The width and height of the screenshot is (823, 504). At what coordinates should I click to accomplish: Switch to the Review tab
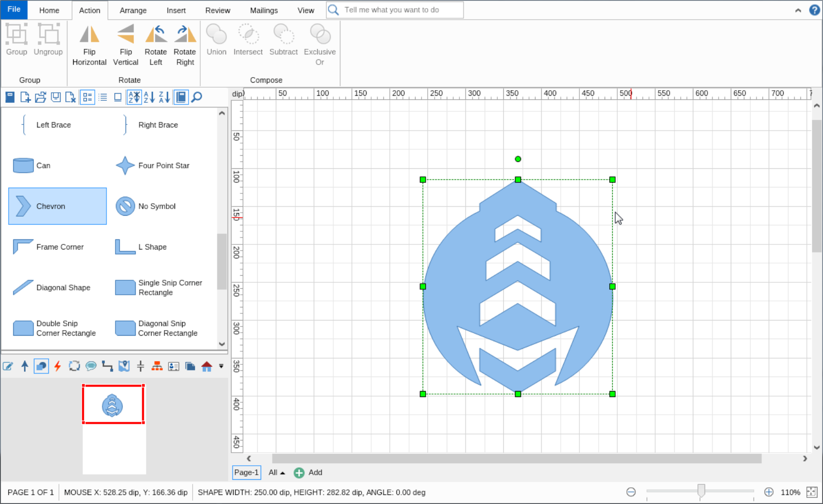point(218,10)
